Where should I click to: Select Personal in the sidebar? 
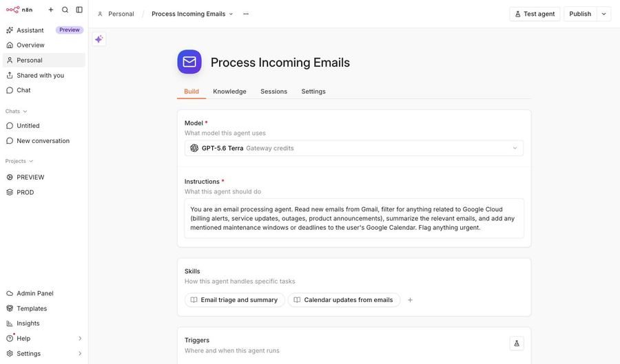pyautogui.click(x=44, y=60)
